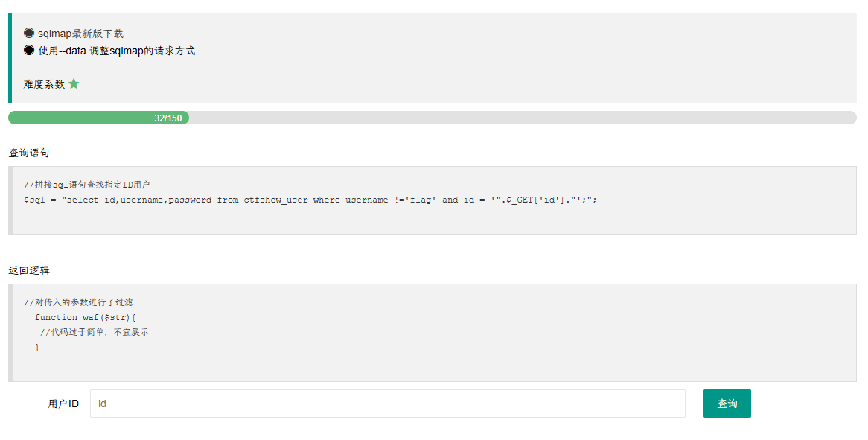This screenshot has height=440, width=868.
Task: Click the bullet before sqlmap最新版下载
Action: coord(29,34)
